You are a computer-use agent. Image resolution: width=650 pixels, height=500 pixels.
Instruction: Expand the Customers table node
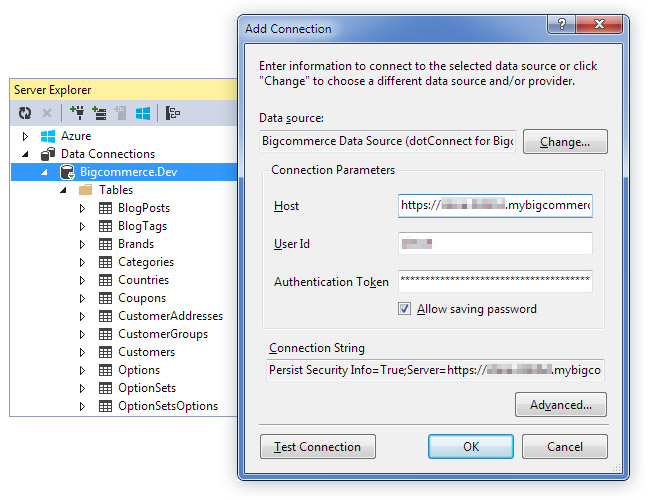point(84,352)
